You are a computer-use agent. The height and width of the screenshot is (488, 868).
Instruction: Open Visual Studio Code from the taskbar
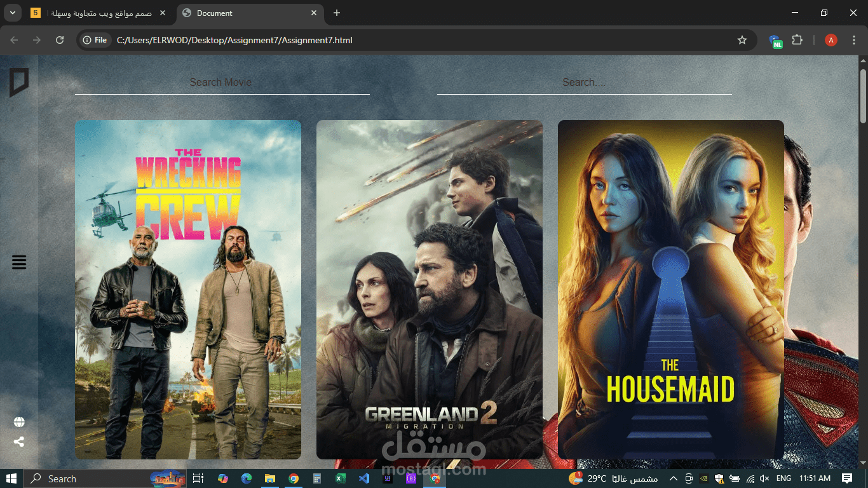[364, 478]
